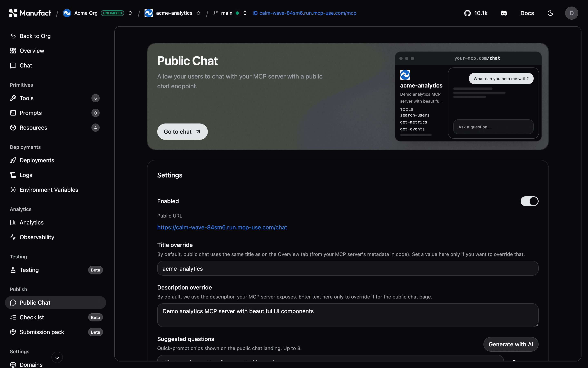Click the your-mcp.com/chat preview address
This screenshot has height=368, width=588.
coord(477,58)
